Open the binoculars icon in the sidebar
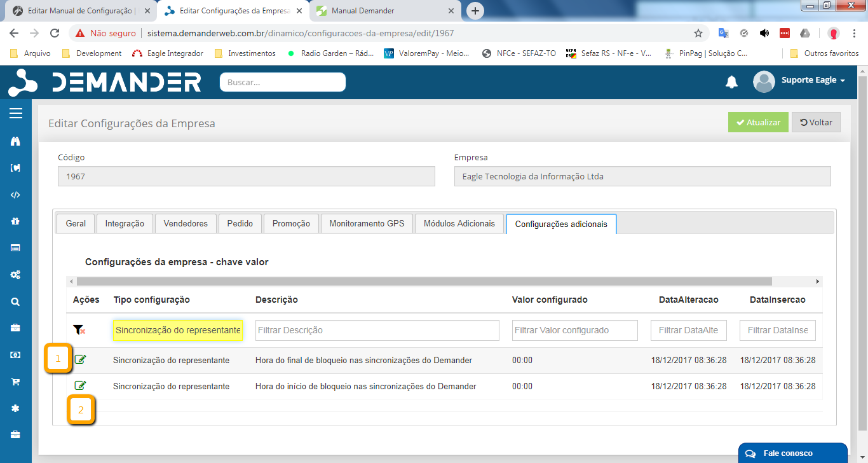Viewport: 868px width, 463px height. click(x=16, y=141)
